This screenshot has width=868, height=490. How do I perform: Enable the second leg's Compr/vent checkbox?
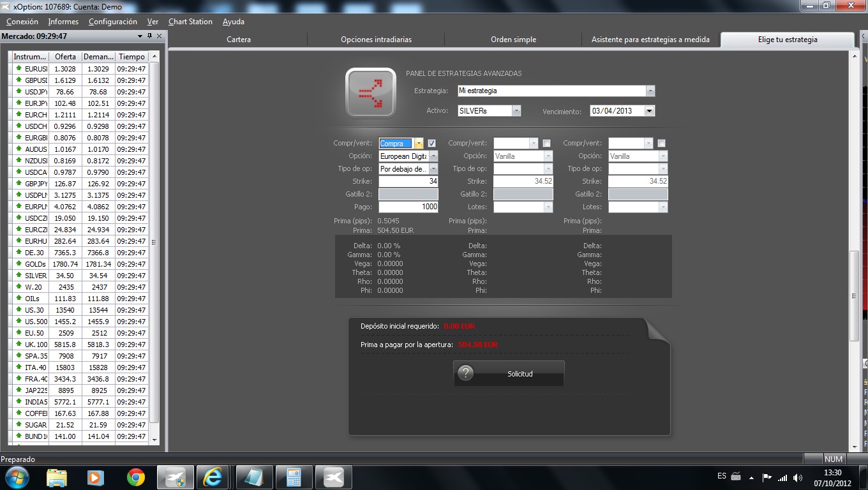(546, 143)
